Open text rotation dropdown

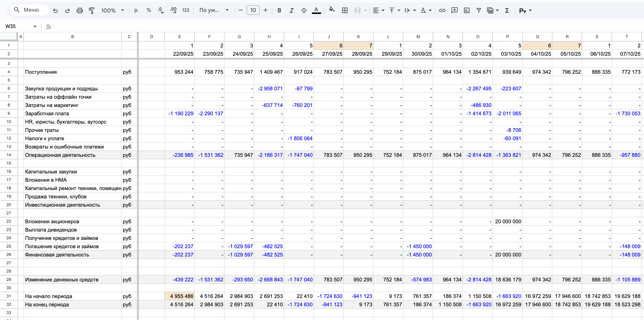(426, 11)
